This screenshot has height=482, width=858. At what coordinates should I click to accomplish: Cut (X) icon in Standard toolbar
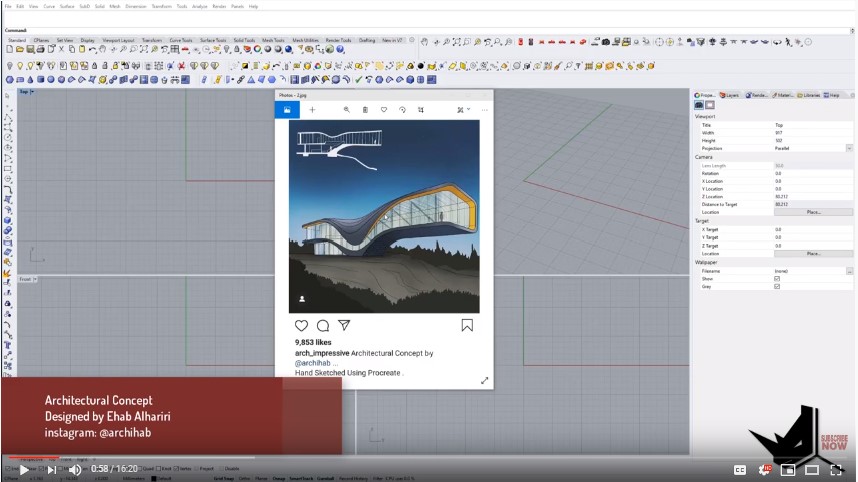coord(61,49)
